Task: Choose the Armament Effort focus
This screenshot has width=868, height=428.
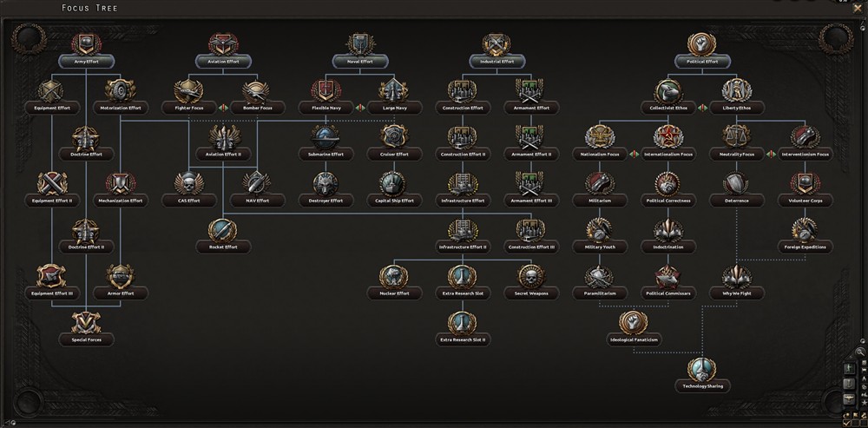Action: (x=531, y=90)
